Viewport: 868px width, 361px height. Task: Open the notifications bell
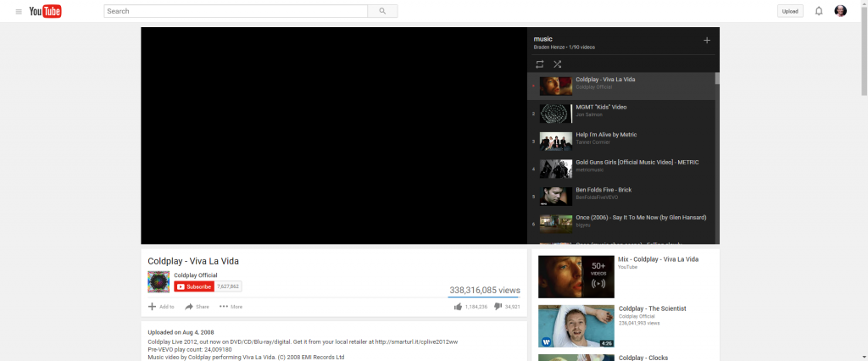819,11
